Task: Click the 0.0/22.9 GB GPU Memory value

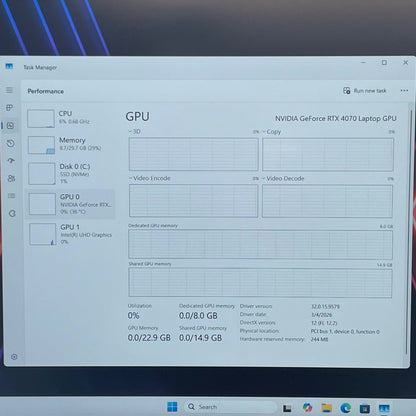Action: [149, 338]
